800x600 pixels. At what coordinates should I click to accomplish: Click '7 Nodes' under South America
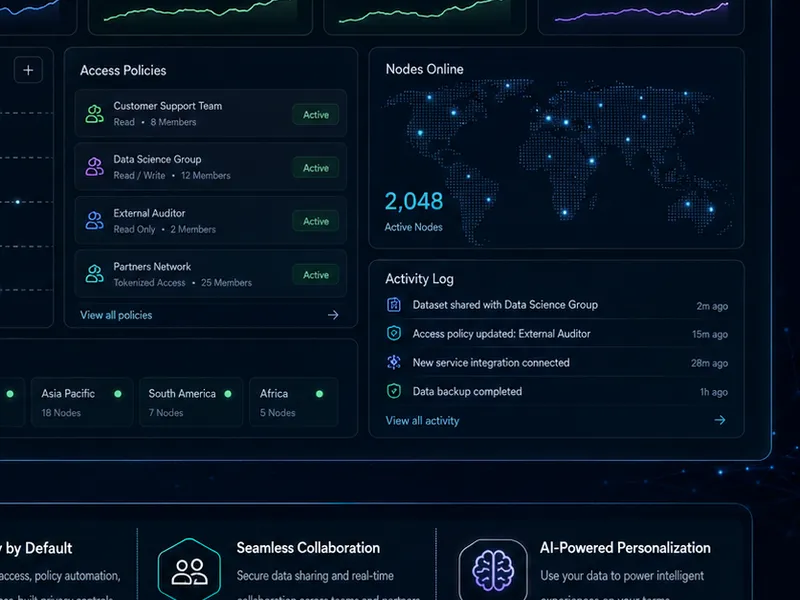click(x=166, y=413)
